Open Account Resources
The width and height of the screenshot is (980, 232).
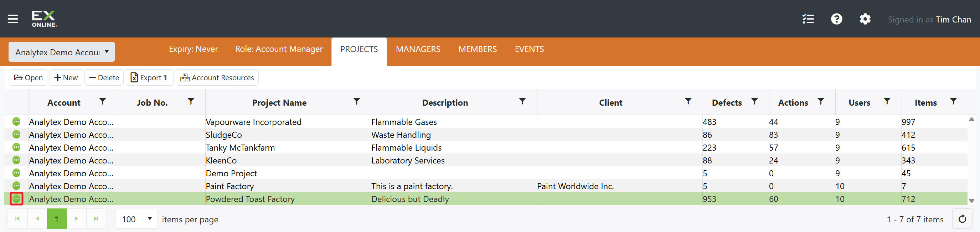pos(217,78)
